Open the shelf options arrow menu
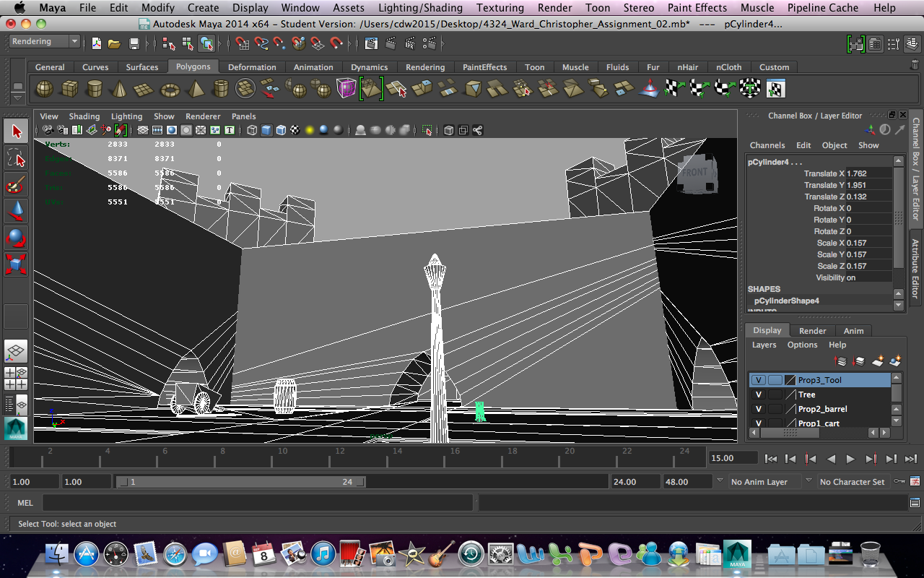The height and width of the screenshot is (578, 924). 18,99
